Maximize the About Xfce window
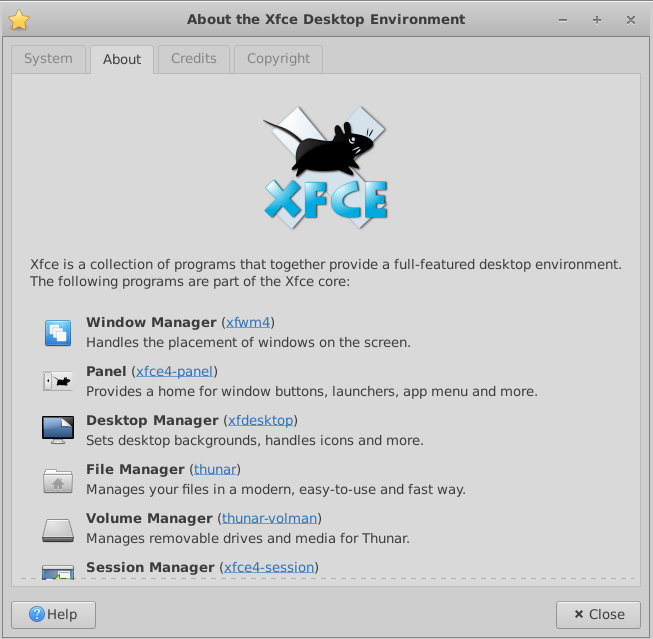The image size is (653, 639). (597, 20)
